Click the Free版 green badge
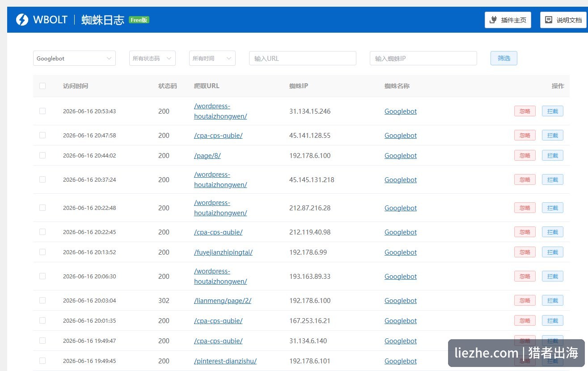Image resolution: width=588 pixels, height=371 pixels. [139, 20]
